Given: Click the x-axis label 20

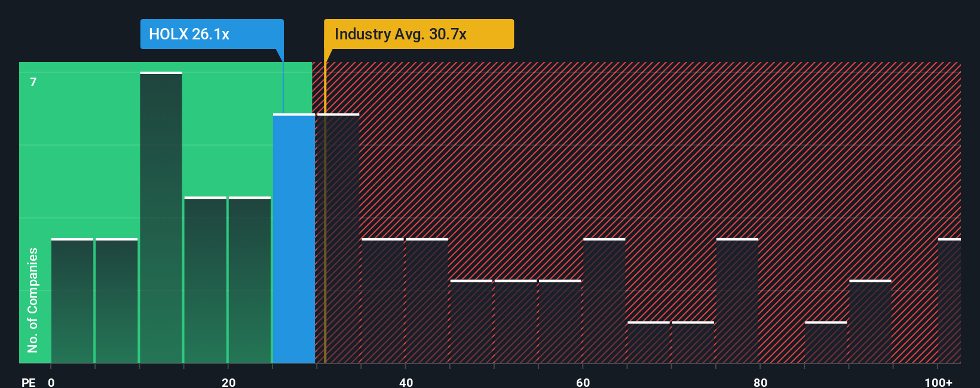Looking at the screenshot, I should click(x=228, y=382).
